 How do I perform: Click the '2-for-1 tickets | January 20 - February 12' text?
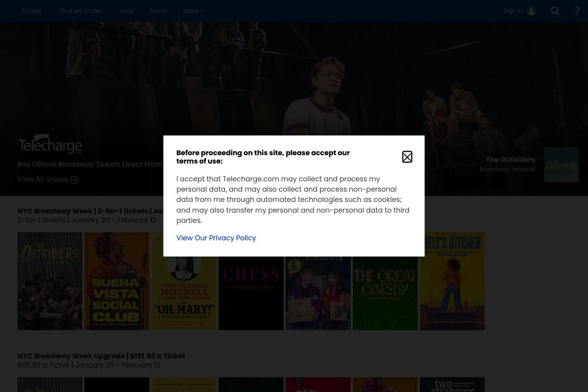[87, 220]
